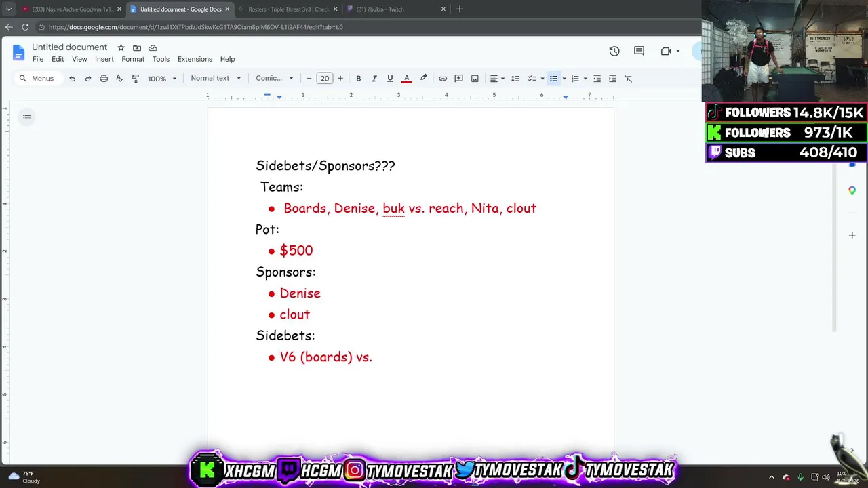The image size is (868, 488).
Task: Open Google Maps side panel icon
Action: pos(852,191)
